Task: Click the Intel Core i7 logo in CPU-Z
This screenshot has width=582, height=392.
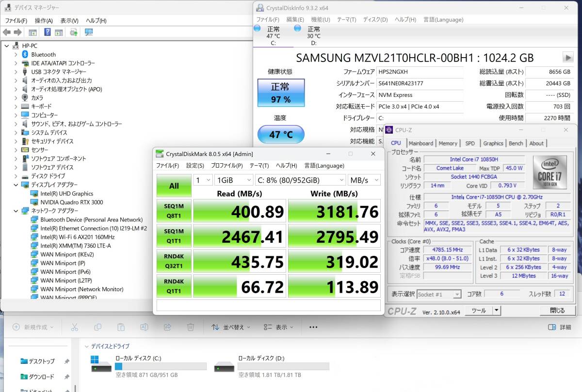Action: tap(550, 172)
